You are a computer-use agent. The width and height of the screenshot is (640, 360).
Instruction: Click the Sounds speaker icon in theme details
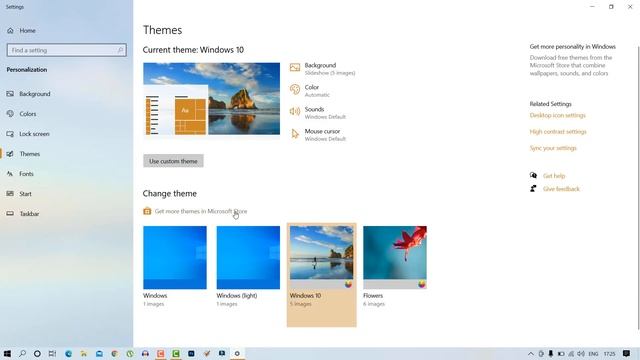pos(295,111)
